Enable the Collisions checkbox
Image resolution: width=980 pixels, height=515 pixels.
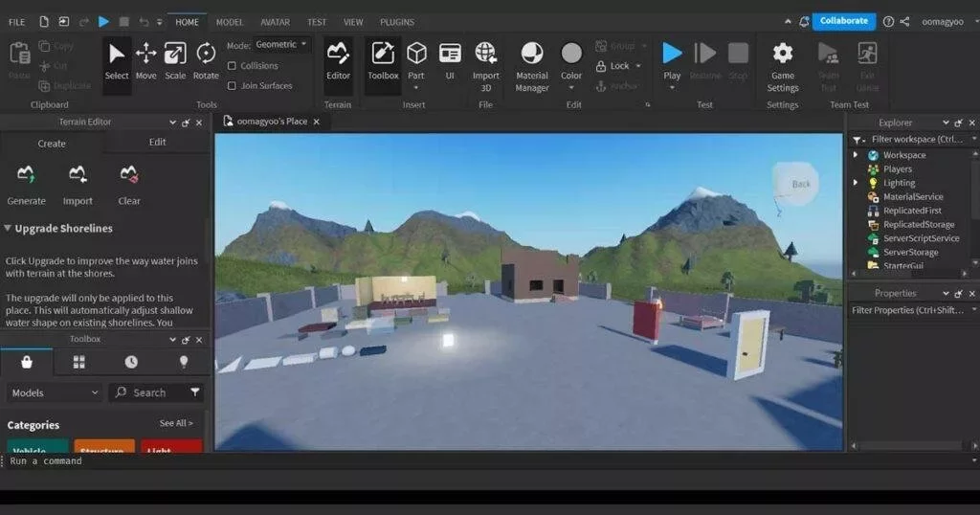[x=232, y=66]
